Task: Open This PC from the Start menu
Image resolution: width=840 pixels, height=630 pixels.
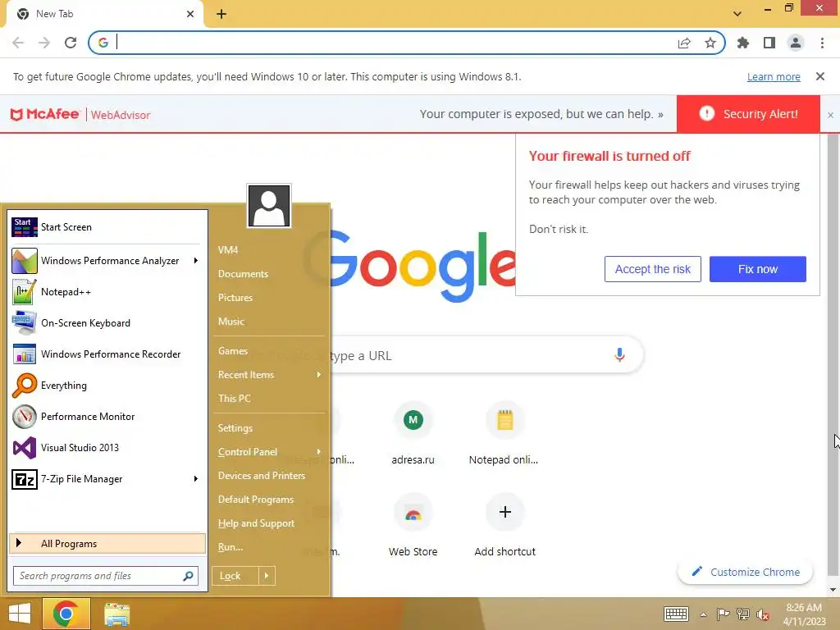Action: point(234,399)
